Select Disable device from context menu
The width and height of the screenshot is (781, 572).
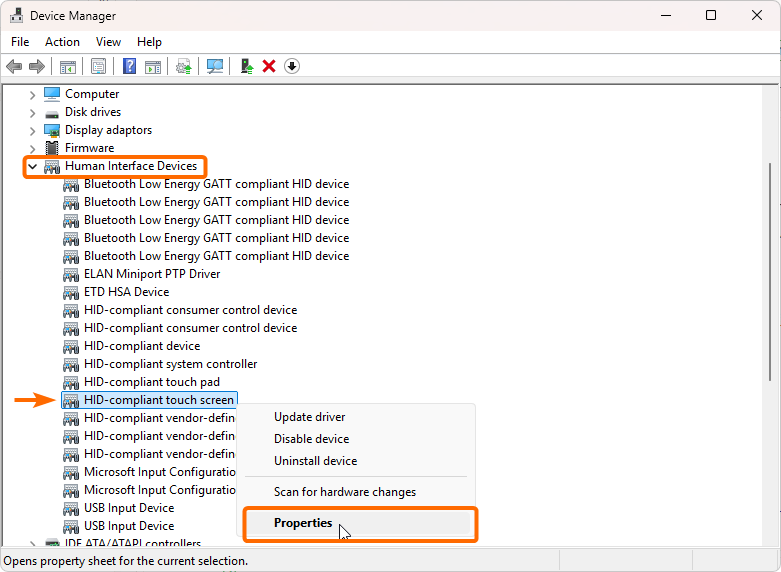[x=311, y=439]
